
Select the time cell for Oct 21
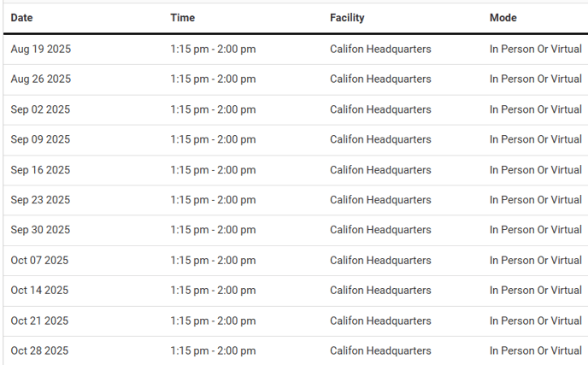tap(213, 321)
